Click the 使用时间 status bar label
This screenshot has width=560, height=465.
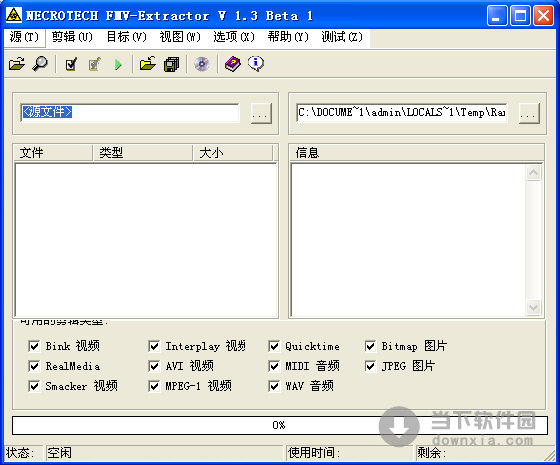click(x=314, y=453)
